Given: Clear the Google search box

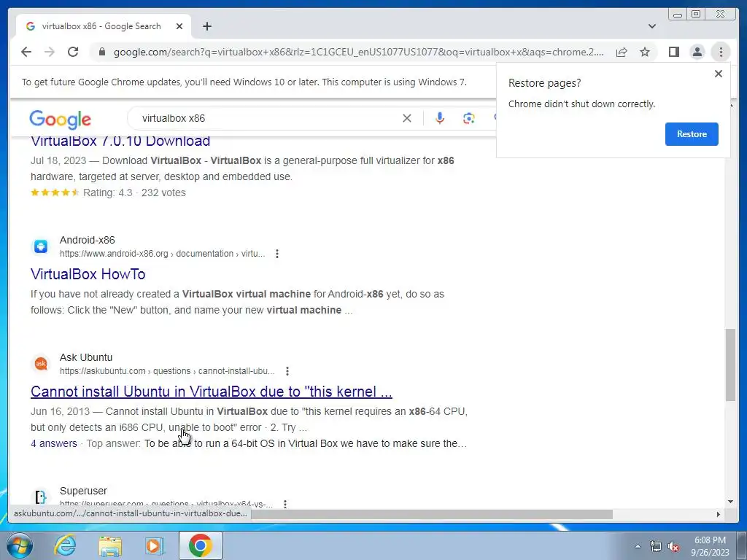Looking at the screenshot, I should 407,118.
